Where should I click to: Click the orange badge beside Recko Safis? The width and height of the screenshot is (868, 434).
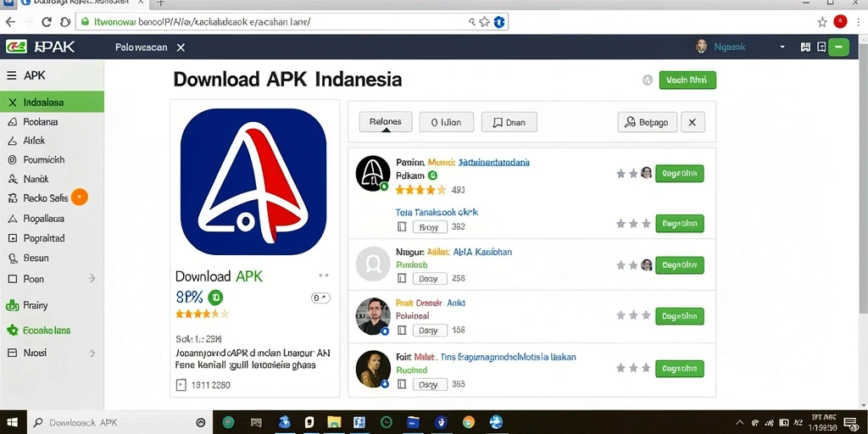click(79, 197)
